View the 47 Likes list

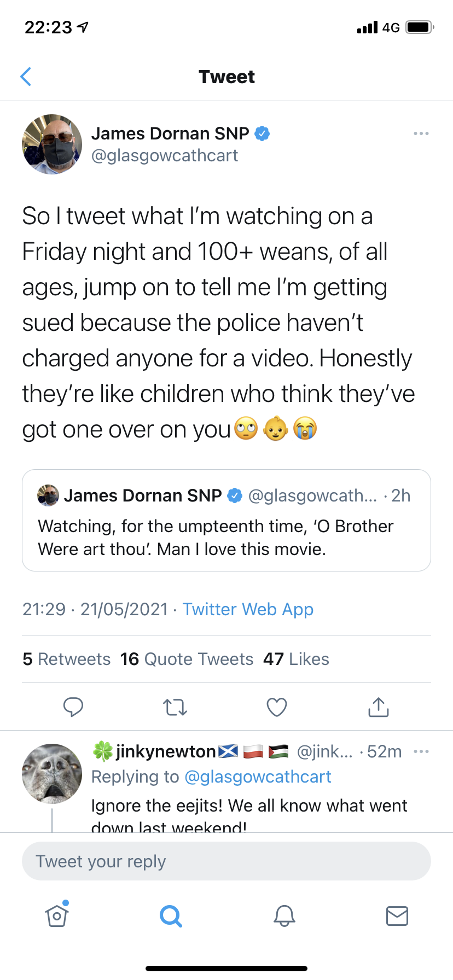[x=296, y=659]
